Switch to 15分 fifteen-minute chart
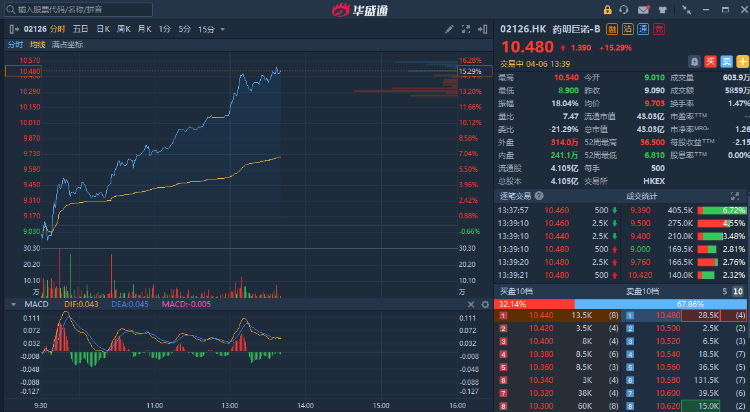750x412 pixels. pos(206,29)
